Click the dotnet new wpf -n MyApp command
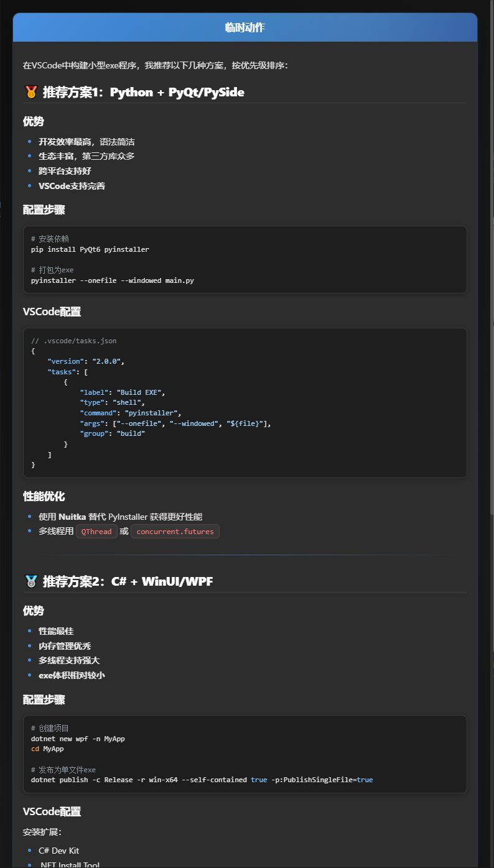Image resolution: width=494 pixels, height=868 pixels. (x=78, y=739)
